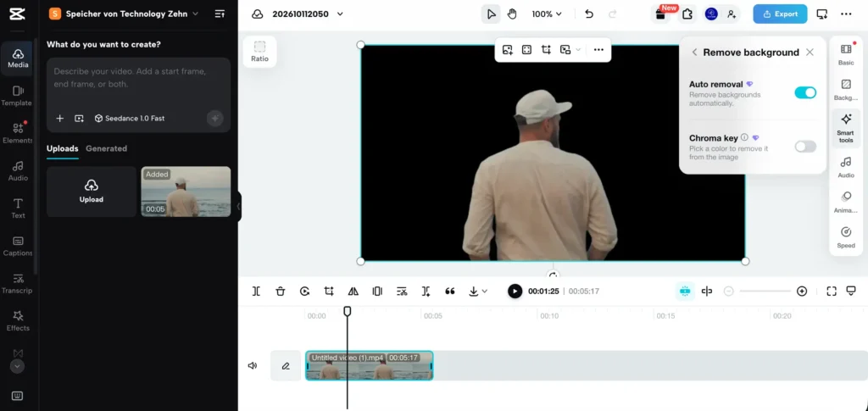Screen dimensions: 868x411
Task: Open the plugins puzzle icon
Action: [687, 14]
